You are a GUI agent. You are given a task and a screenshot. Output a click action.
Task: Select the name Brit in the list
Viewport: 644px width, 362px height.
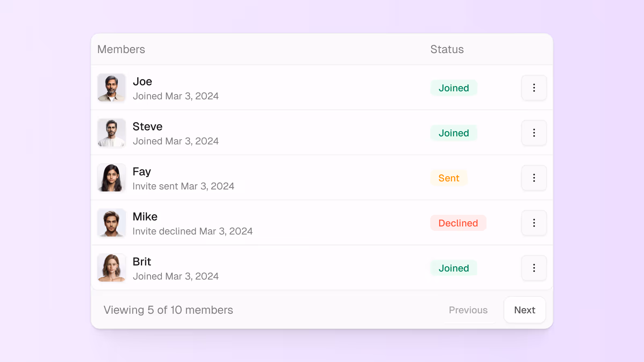click(x=142, y=261)
